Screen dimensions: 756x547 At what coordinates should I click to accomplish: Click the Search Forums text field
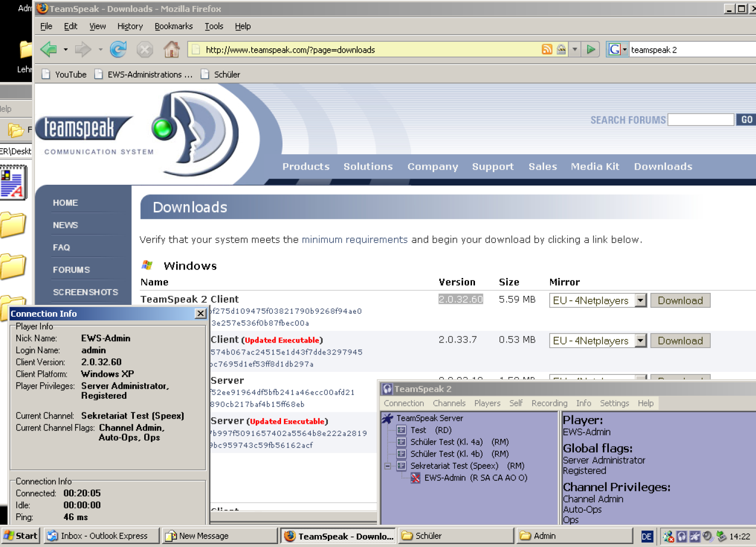point(701,120)
